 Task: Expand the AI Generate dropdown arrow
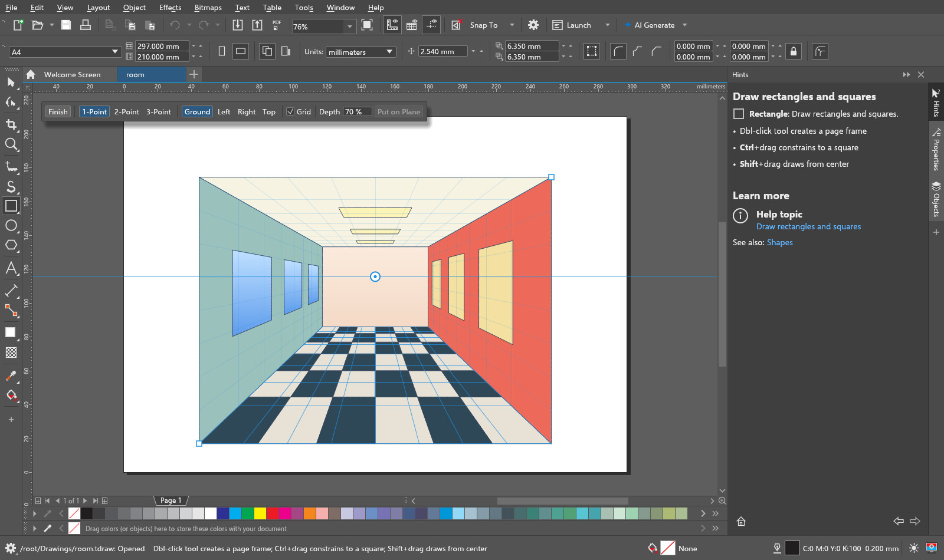(685, 25)
